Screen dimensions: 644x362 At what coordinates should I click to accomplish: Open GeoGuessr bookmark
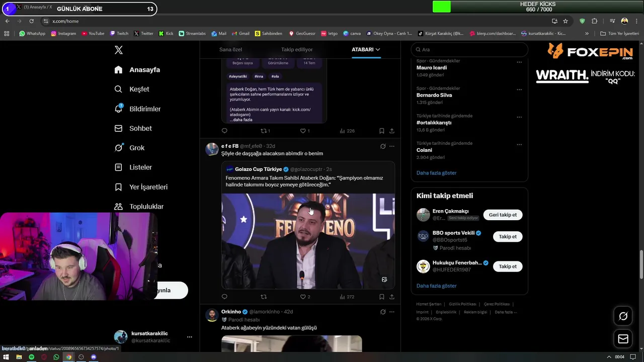(x=302, y=34)
